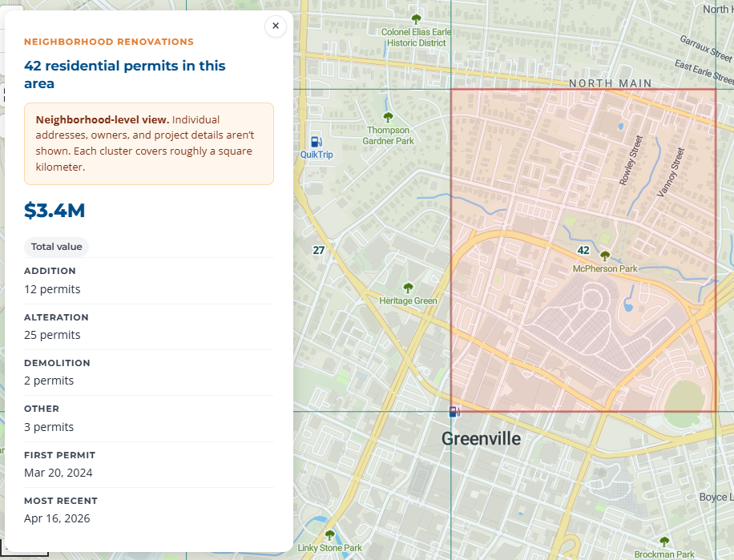Image resolution: width=734 pixels, height=560 pixels.
Task: Click the 42 residential permits heading
Action: (124, 75)
